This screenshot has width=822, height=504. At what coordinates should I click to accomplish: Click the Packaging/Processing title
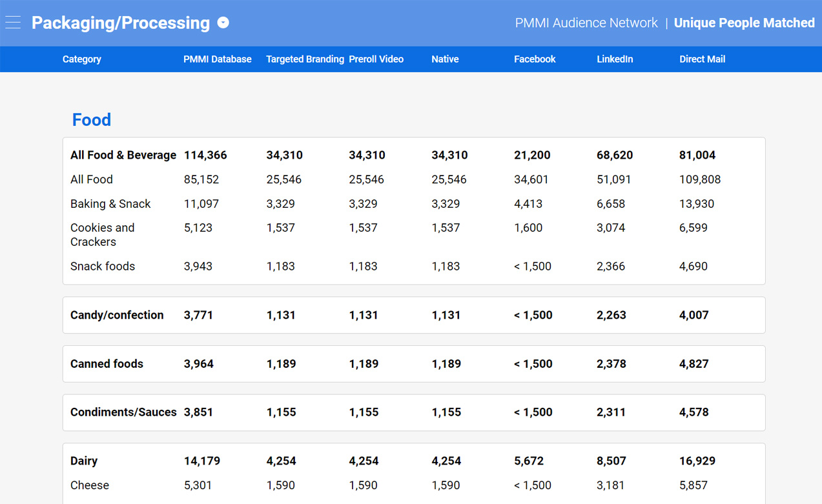point(121,23)
